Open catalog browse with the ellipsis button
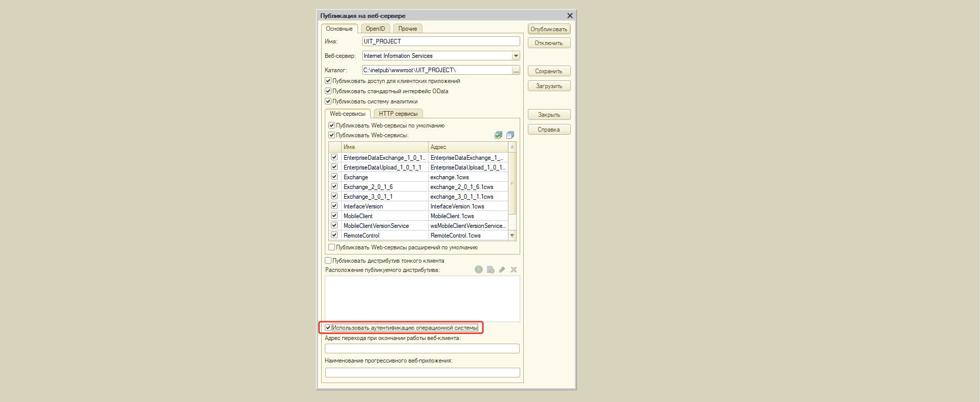 coord(516,70)
